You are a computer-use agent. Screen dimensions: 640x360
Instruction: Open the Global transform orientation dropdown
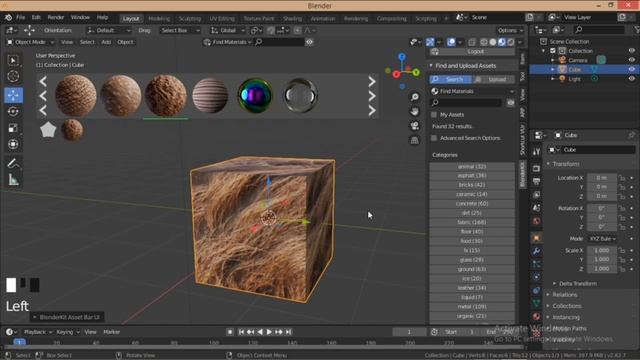(x=228, y=30)
